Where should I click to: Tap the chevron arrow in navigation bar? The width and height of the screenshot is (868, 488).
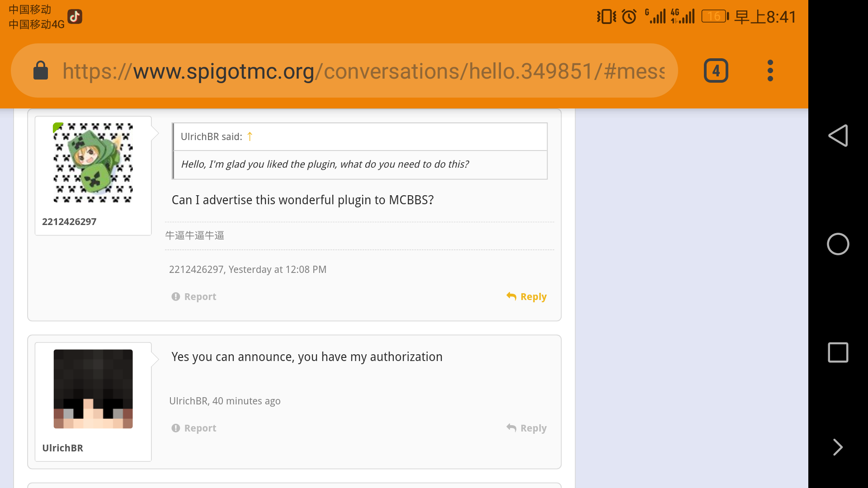(x=837, y=447)
